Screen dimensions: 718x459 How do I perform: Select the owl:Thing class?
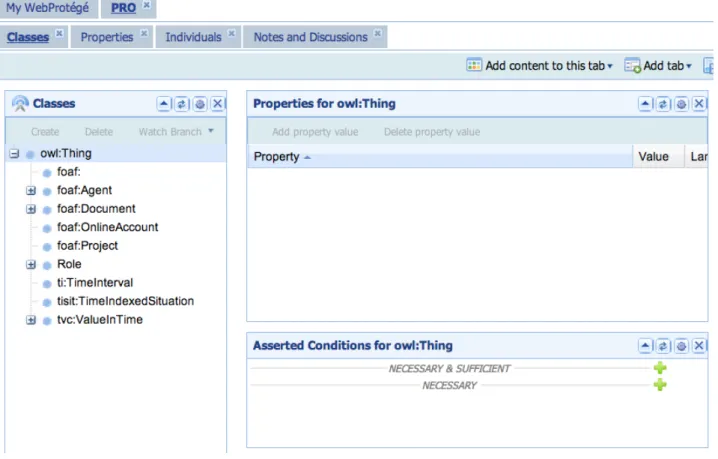pyautogui.click(x=66, y=153)
